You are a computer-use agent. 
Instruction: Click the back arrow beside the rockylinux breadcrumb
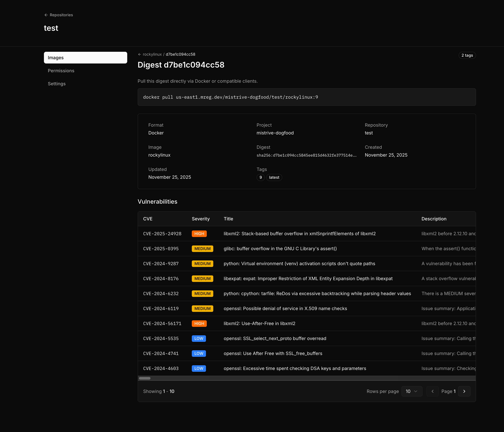point(139,54)
